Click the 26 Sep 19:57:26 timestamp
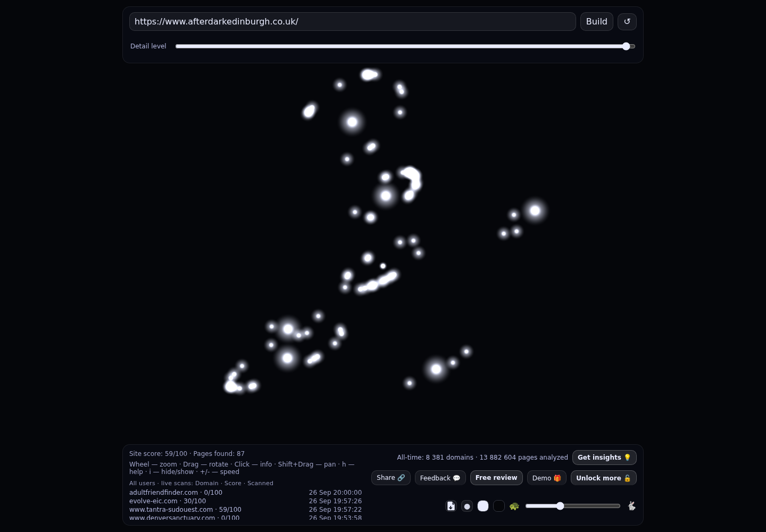 [335, 501]
